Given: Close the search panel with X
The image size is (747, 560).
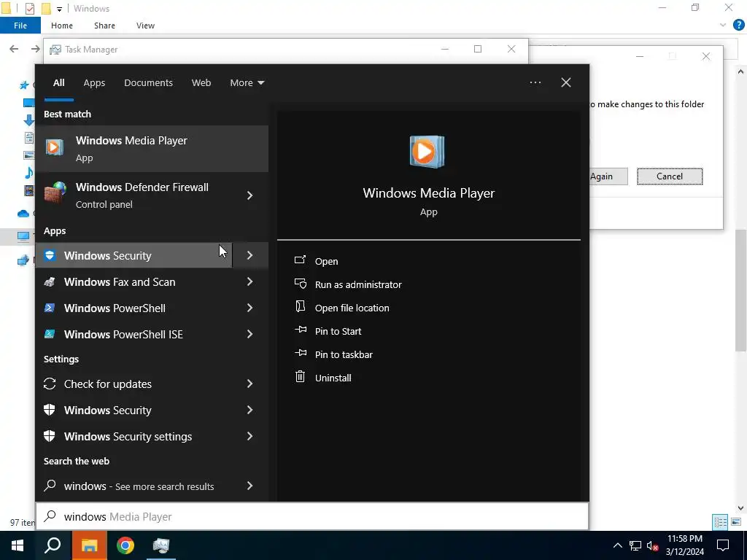Looking at the screenshot, I should coord(566,82).
